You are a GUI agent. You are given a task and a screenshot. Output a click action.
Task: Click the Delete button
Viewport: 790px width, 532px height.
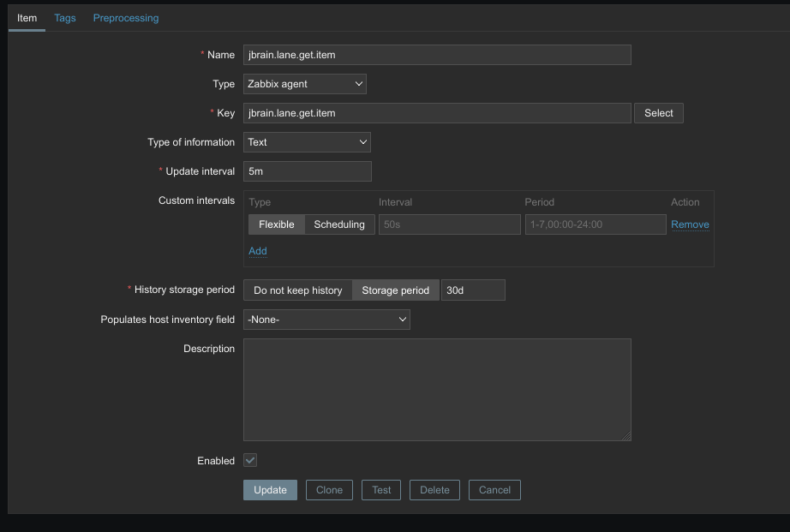pos(434,490)
